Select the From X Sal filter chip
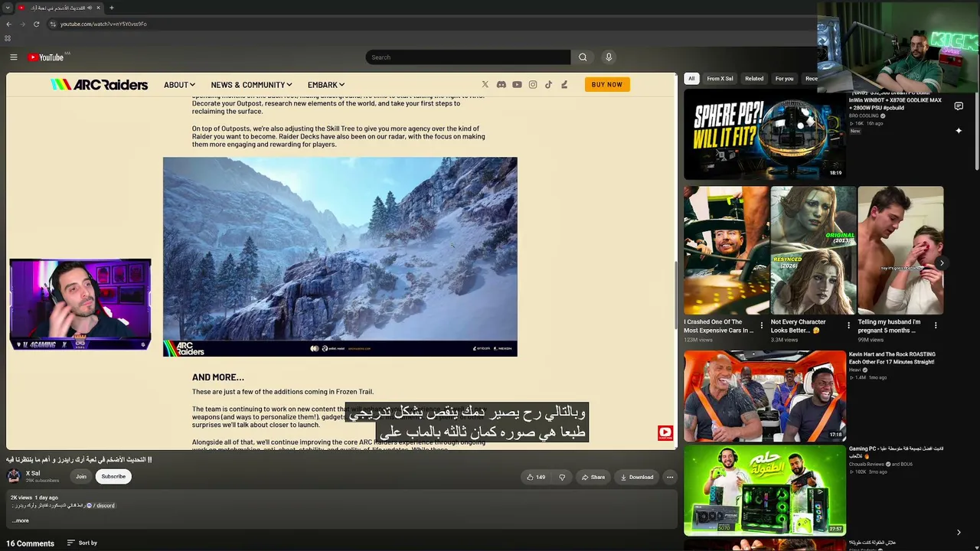This screenshot has width=980, height=551. (720, 78)
